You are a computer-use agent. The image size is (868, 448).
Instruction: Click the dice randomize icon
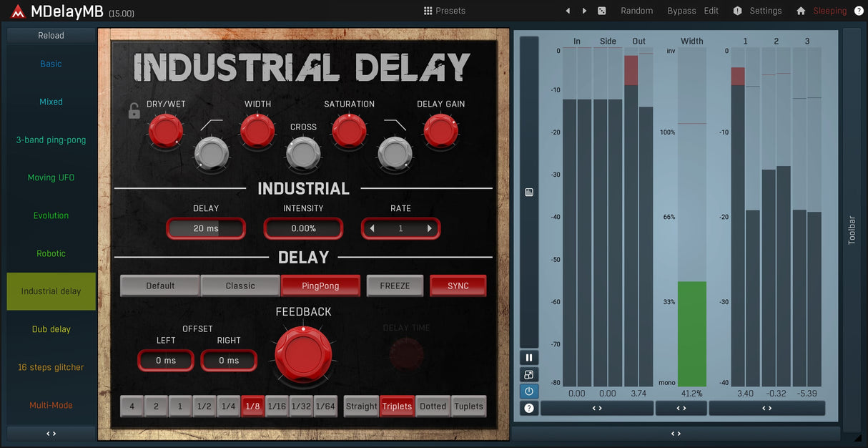pos(602,11)
